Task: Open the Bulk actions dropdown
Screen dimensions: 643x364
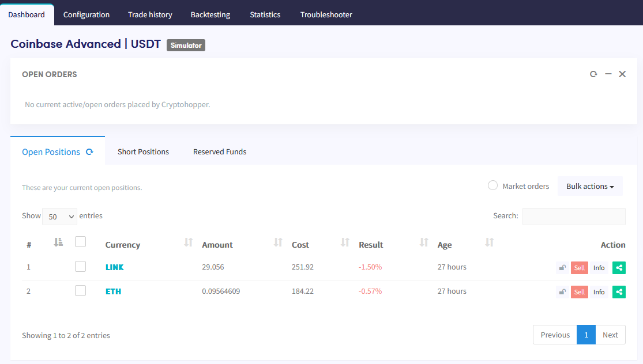Action: point(590,186)
